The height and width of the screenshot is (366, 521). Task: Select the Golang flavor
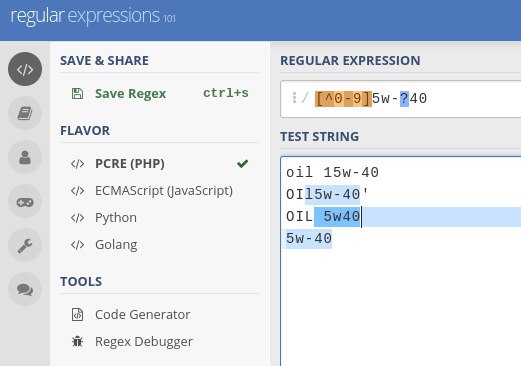tap(159, 245)
